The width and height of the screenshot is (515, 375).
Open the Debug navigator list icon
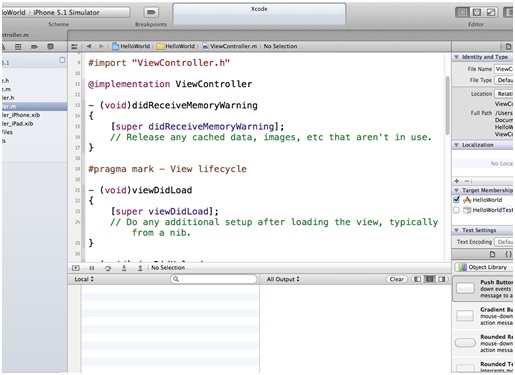pos(18,47)
